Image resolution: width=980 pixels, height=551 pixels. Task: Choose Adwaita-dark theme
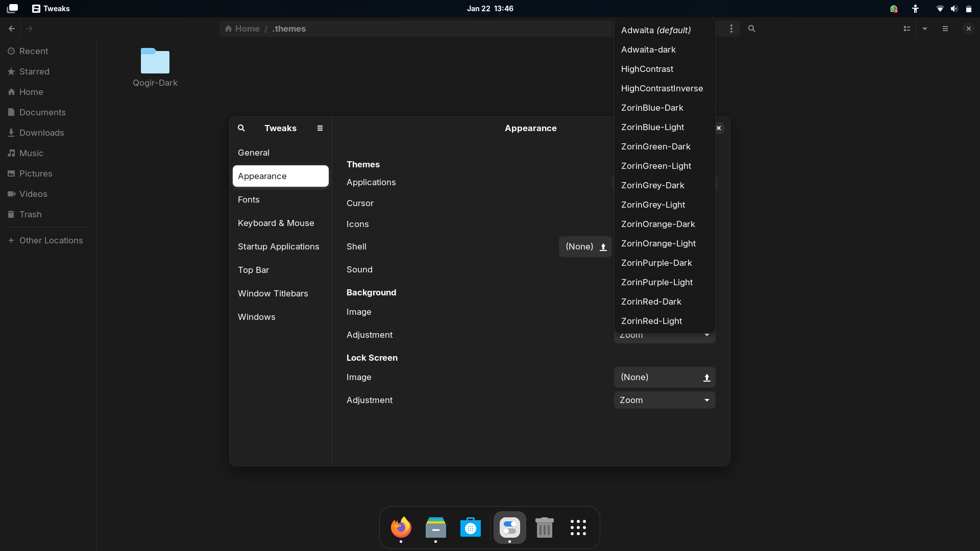[665, 49]
